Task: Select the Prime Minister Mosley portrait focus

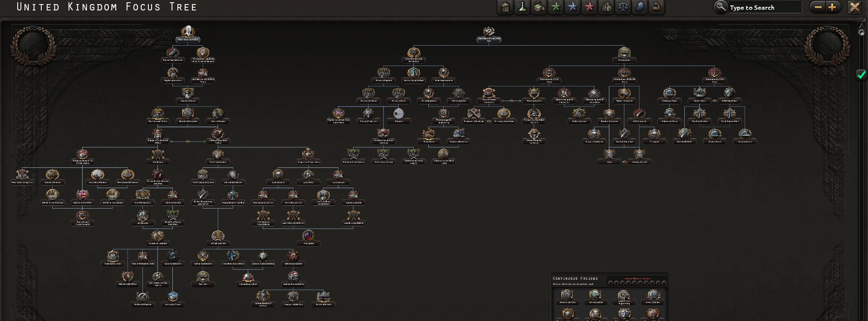Action: click(188, 34)
